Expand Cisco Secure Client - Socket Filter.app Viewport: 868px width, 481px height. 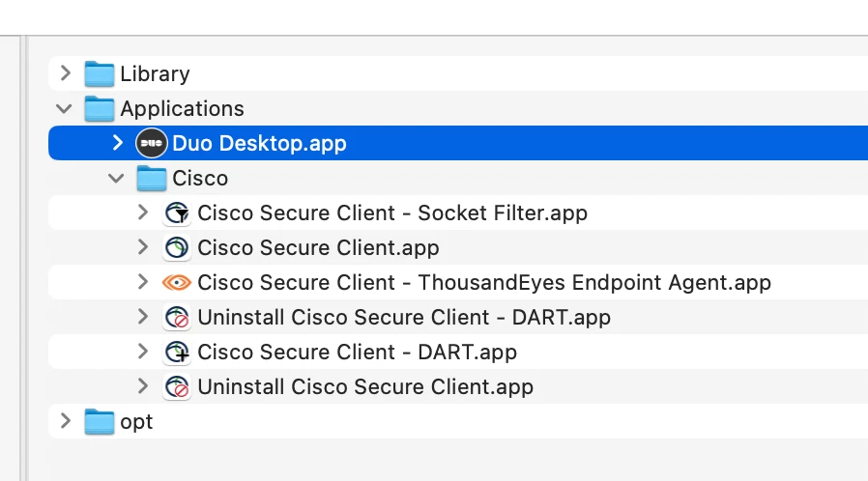click(x=143, y=212)
